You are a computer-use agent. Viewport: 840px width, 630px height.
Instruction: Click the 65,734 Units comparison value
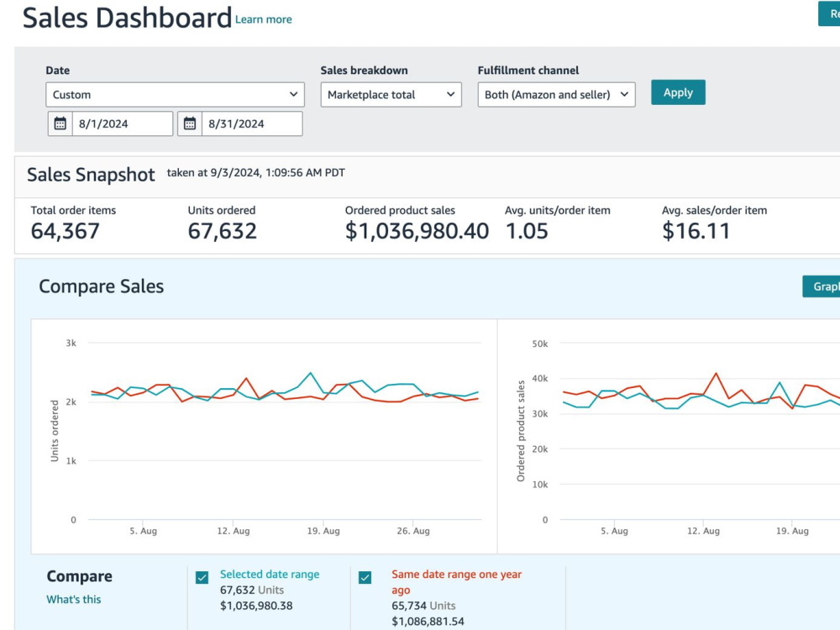pyautogui.click(x=423, y=606)
